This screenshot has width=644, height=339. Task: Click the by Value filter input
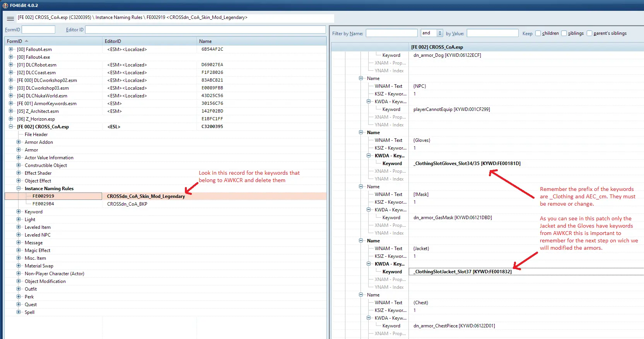[x=493, y=33]
